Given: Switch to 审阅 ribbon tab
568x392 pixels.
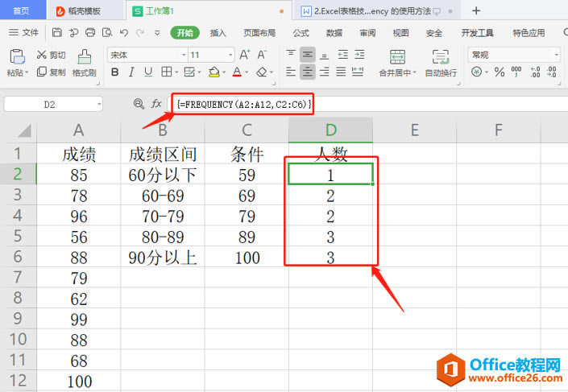Looking at the screenshot, I should 367,33.
